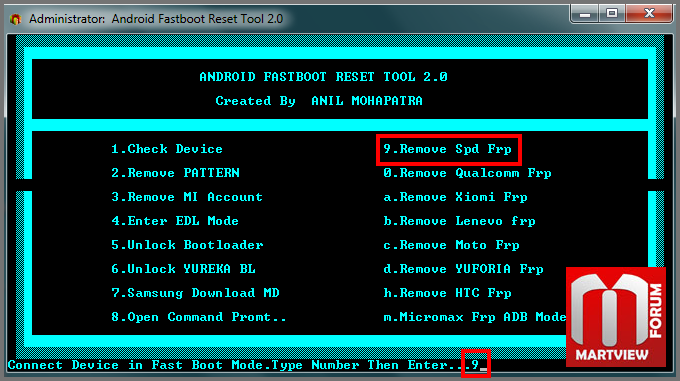Click menu line '5.Unlock Bootloader'
Viewport: 680px width, 381px height.
click(x=187, y=245)
